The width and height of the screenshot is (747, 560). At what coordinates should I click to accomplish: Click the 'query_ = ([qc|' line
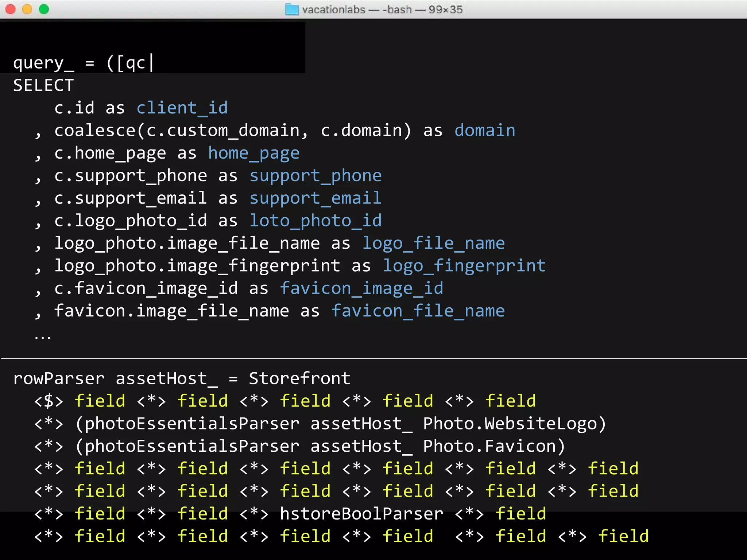[84, 63]
